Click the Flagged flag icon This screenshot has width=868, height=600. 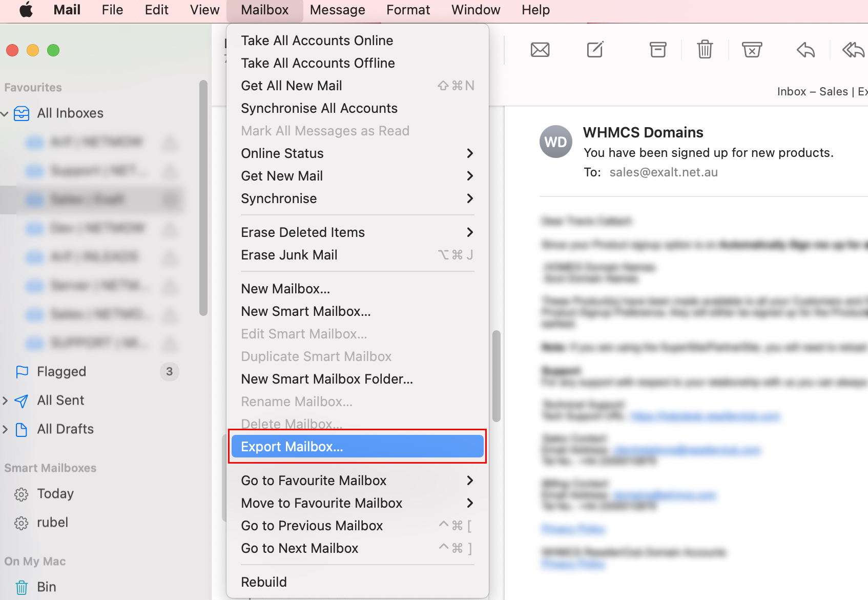point(22,372)
